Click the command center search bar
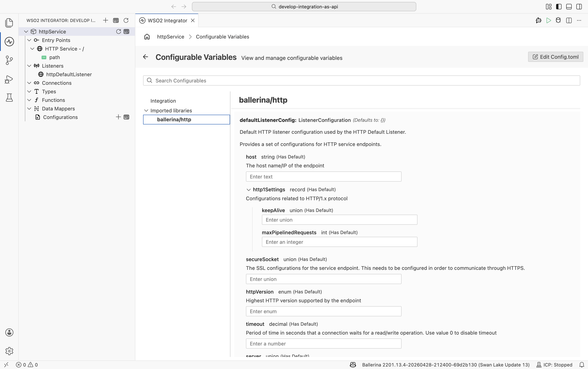Image resolution: width=588 pixels, height=369 pixels. pyautogui.click(x=304, y=7)
